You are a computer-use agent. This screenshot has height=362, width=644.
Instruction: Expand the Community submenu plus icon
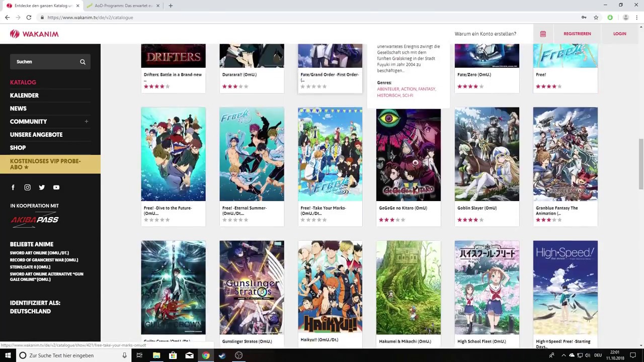coord(87,121)
